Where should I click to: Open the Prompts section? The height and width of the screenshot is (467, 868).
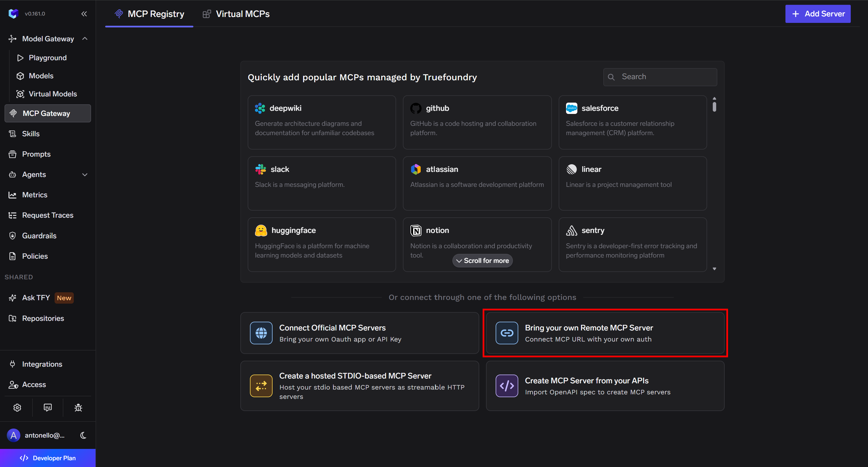click(x=36, y=154)
